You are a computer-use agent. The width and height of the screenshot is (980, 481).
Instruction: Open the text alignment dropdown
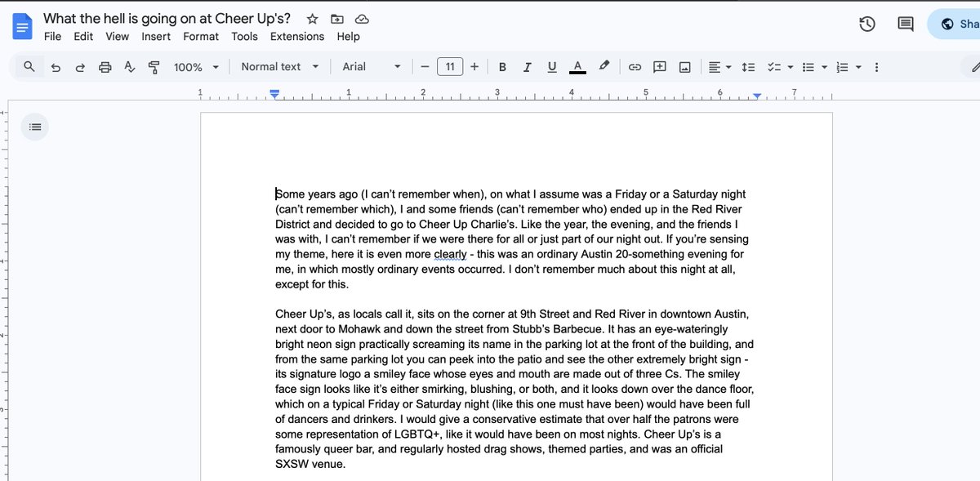(719, 67)
